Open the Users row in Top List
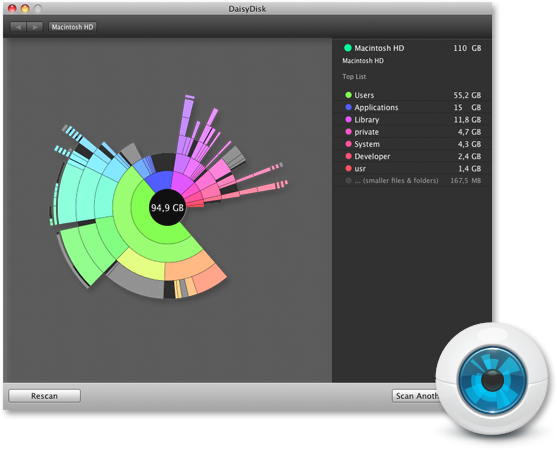Viewport: 557px width, 450px height. tap(412, 95)
